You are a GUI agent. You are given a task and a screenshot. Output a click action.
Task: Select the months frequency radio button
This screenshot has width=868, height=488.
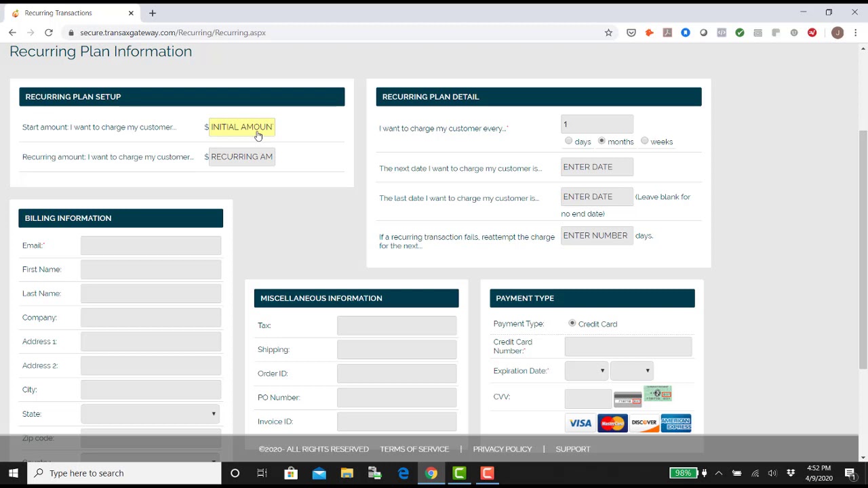(601, 141)
